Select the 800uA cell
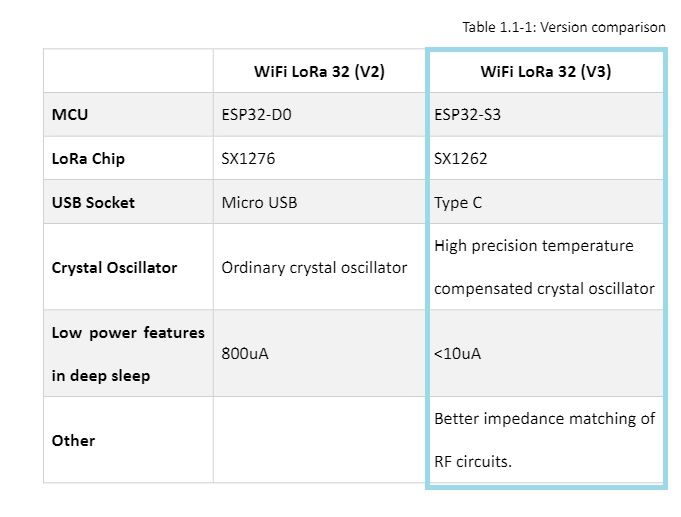Viewport: 681px width, 517px height. [x=245, y=354]
